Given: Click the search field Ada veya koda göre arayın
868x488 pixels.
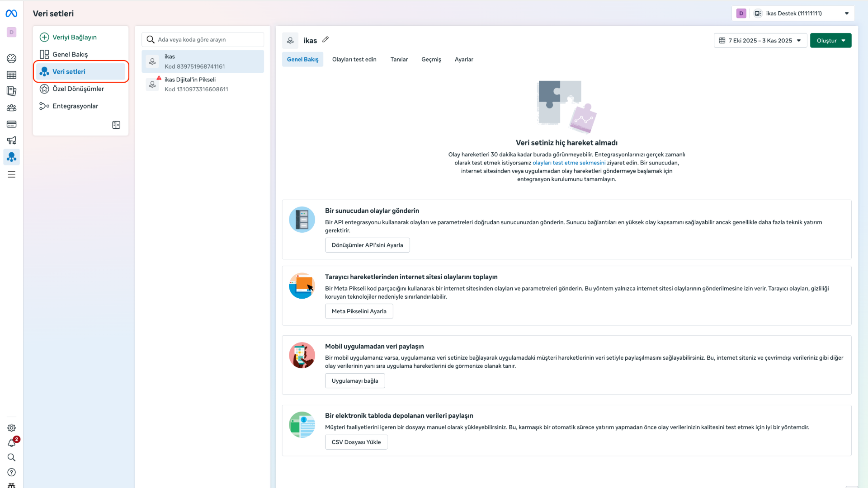Looking at the screenshot, I should pos(203,40).
